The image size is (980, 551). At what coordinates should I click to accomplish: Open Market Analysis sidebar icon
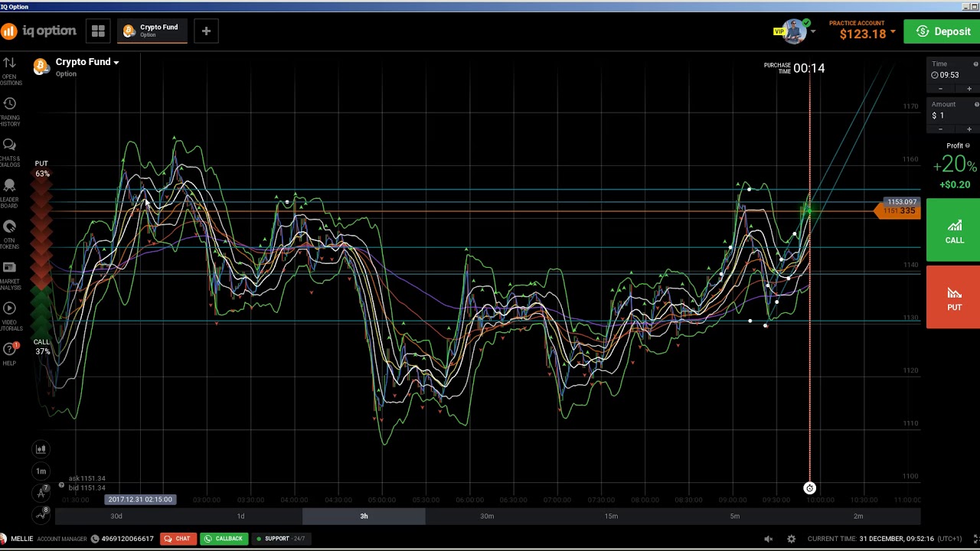(x=9, y=273)
